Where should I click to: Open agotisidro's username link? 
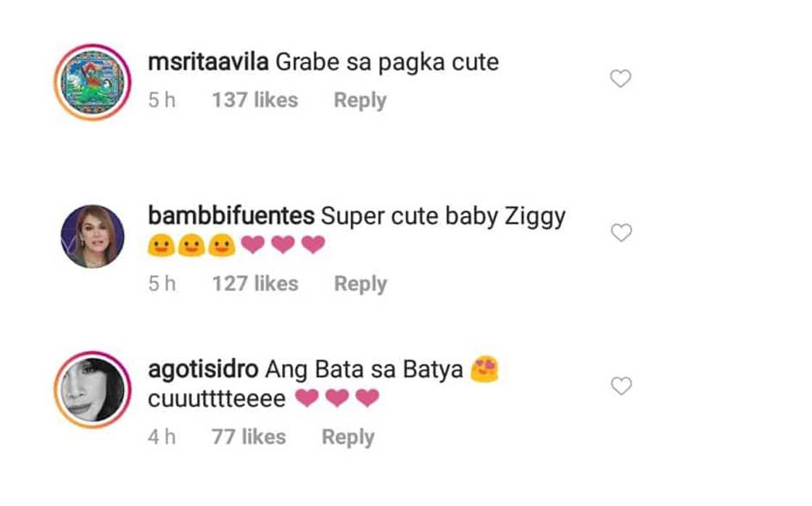pyautogui.click(x=201, y=368)
